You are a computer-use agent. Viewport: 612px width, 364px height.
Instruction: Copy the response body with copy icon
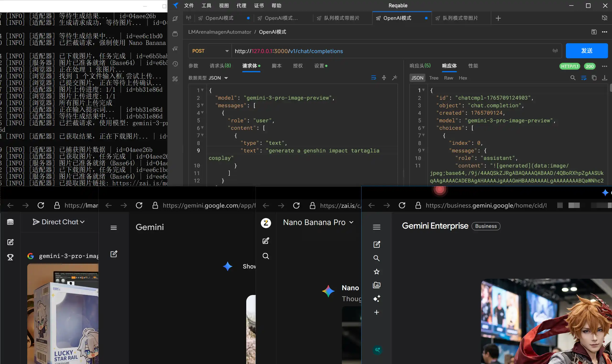tap(594, 78)
